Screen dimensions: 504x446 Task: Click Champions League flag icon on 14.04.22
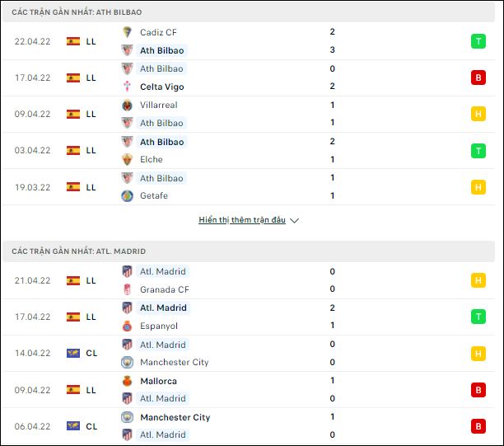(73, 353)
